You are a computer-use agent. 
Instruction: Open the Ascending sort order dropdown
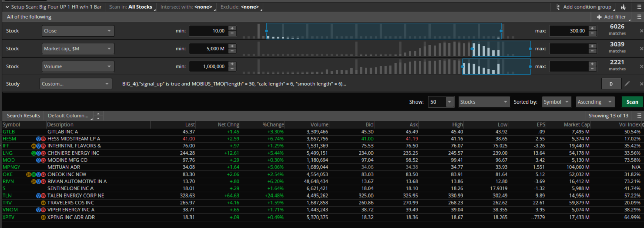(x=595, y=102)
